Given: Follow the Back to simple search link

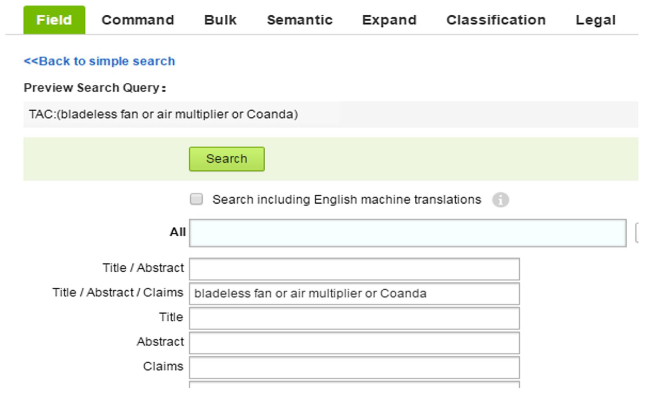Looking at the screenshot, I should (99, 61).
